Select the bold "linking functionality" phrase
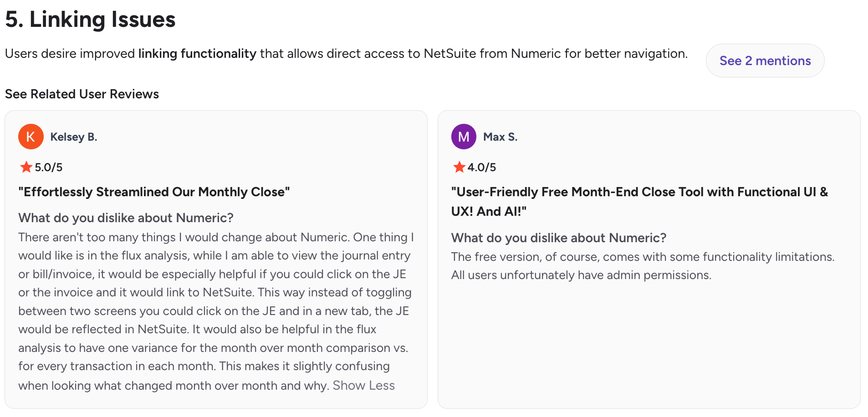Image resolution: width=868 pixels, height=417 pixels. [x=197, y=54]
